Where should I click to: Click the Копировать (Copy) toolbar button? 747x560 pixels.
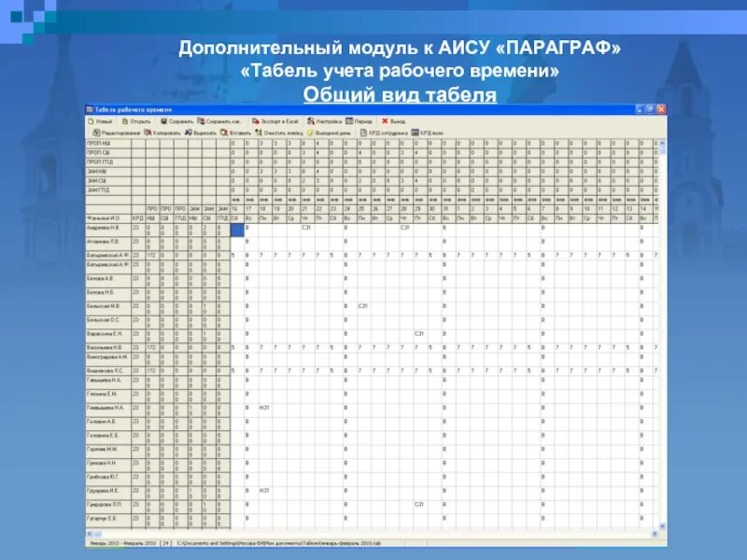[162, 133]
